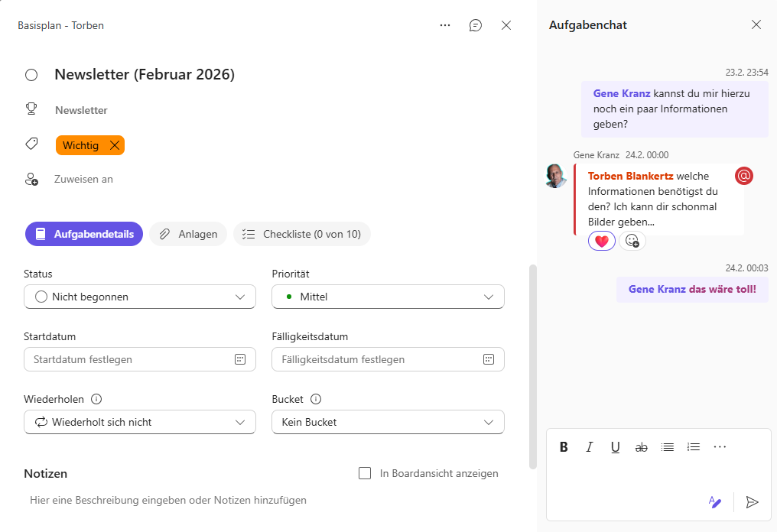Remove the Wichtig label with X
The height and width of the screenshot is (532, 777).
pos(115,145)
